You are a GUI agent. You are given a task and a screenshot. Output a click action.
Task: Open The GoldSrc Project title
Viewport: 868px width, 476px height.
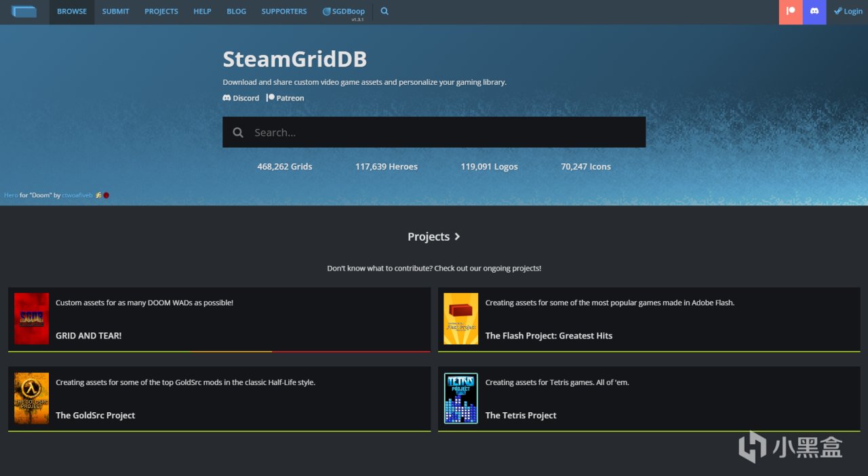[x=96, y=416]
